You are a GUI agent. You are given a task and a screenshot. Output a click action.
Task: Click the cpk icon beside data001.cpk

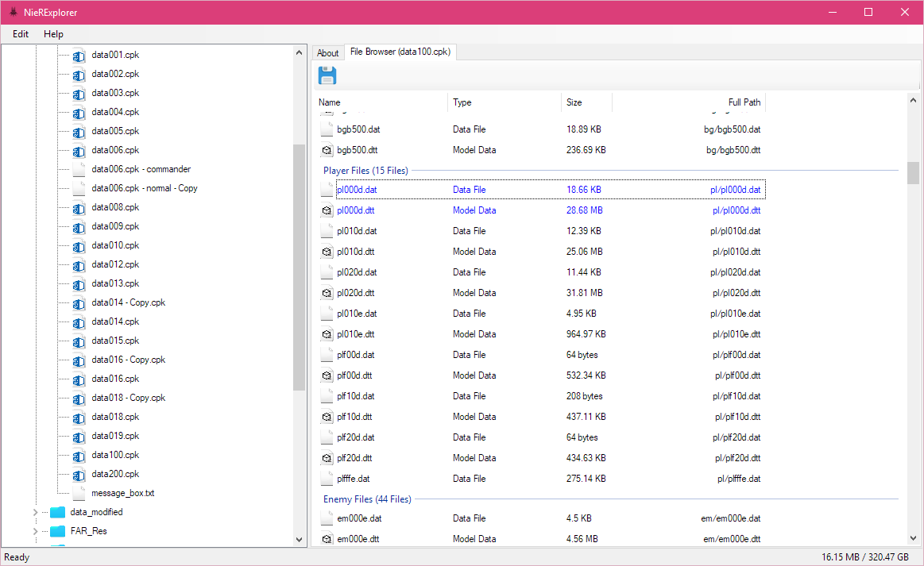click(x=79, y=56)
